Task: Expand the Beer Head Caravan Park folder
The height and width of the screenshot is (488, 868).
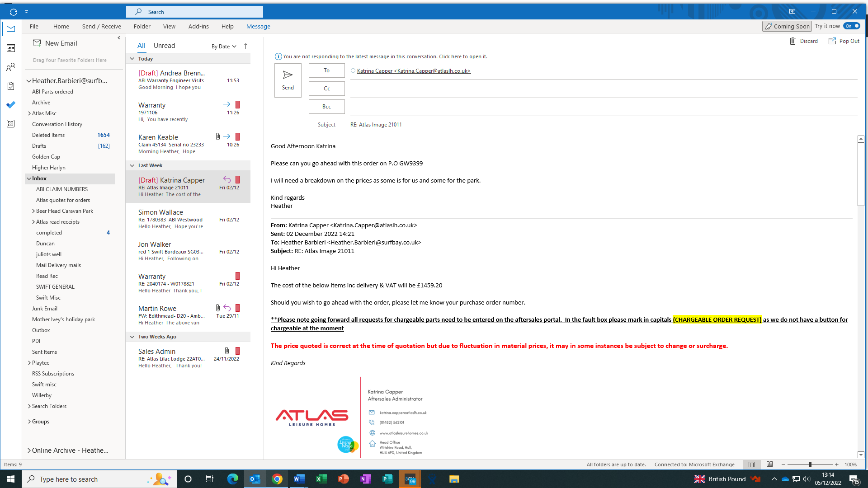Action: pos(33,211)
